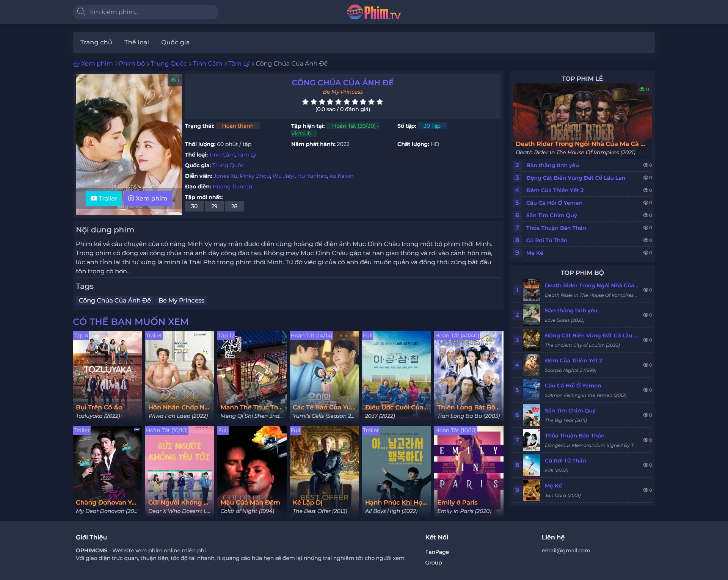Click the fifth rating star

[338, 102]
